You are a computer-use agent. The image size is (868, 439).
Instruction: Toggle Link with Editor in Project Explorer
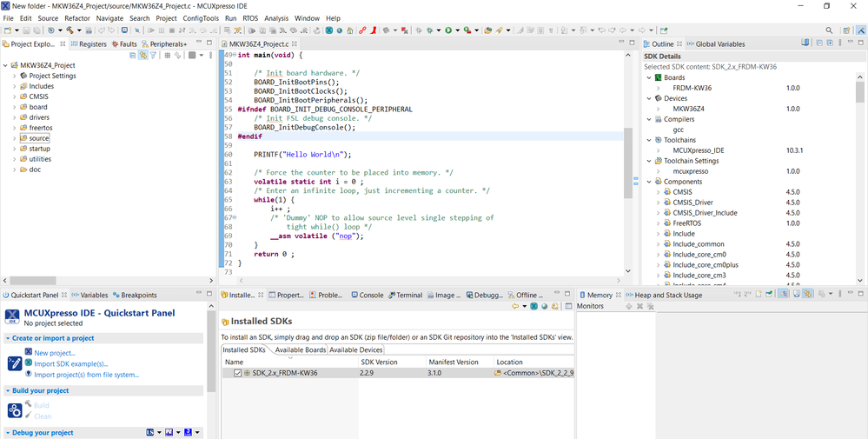pyautogui.click(x=143, y=56)
